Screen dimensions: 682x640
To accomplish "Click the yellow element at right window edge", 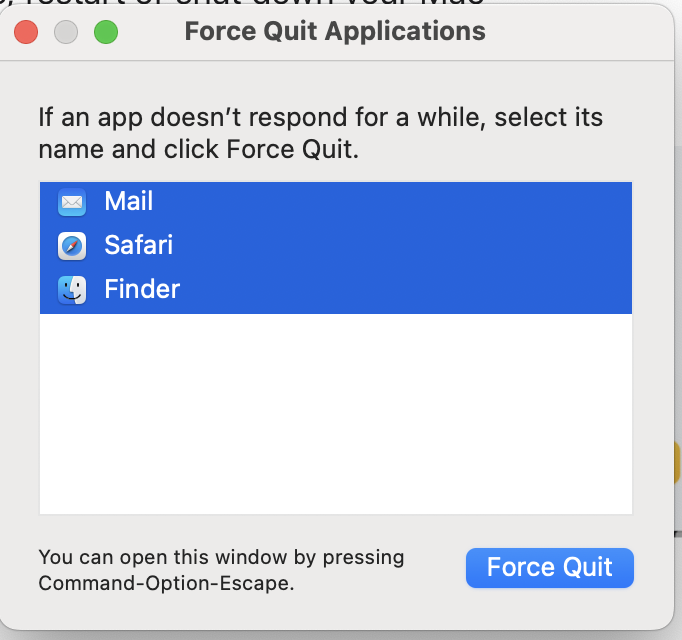I will pyautogui.click(x=678, y=465).
